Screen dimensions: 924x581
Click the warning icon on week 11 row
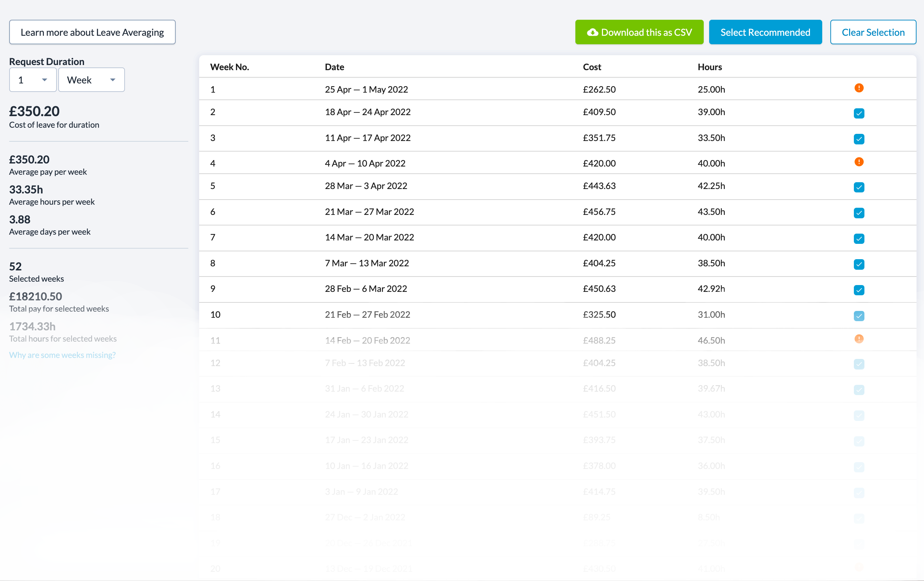(x=859, y=339)
